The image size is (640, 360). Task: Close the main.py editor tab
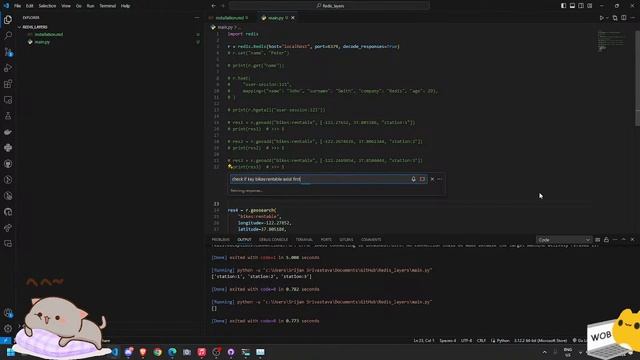point(293,18)
